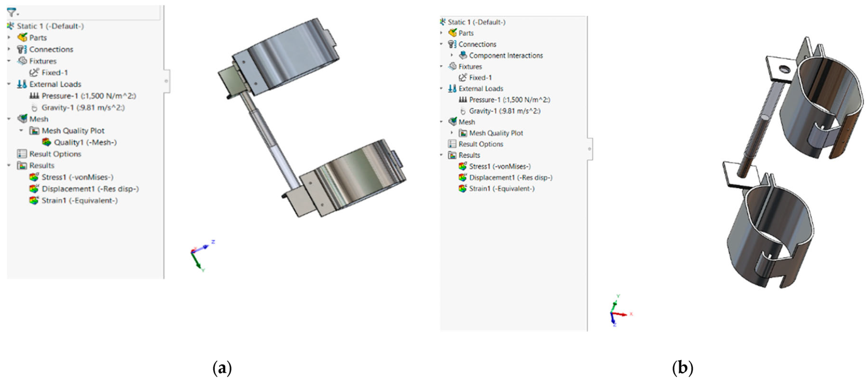Collapse External Loads in the right tree
Image resolution: width=868 pixels, height=381 pixels.
pyautogui.click(x=442, y=88)
